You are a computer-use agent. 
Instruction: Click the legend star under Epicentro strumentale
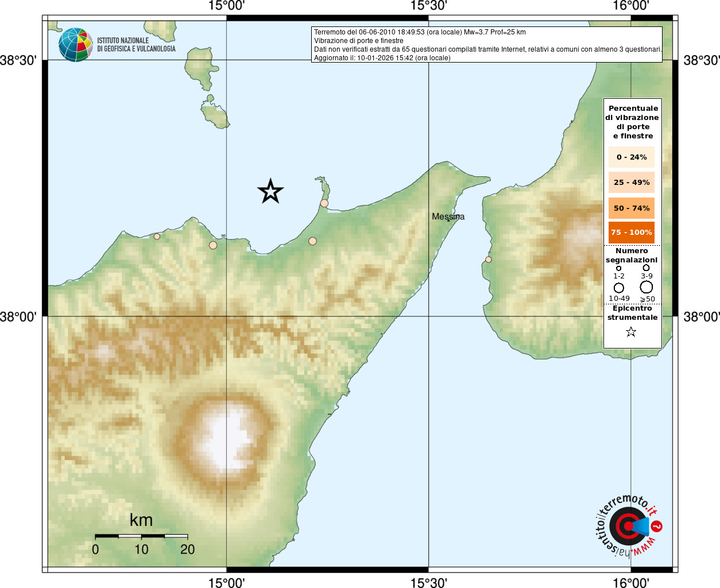tap(631, 332)
